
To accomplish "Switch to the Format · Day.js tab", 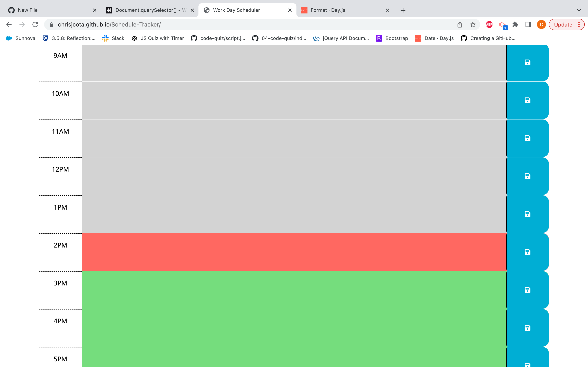I will click(328, 10).
